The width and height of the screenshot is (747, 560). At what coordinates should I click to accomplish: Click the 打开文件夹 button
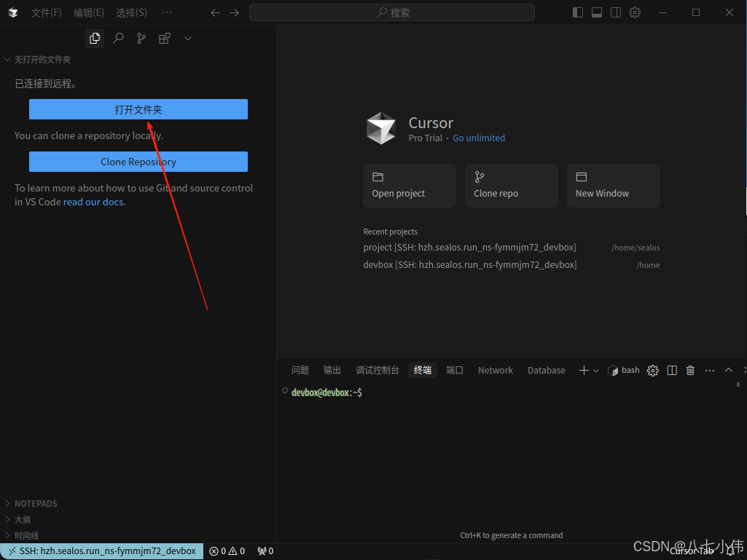(138, 109)
